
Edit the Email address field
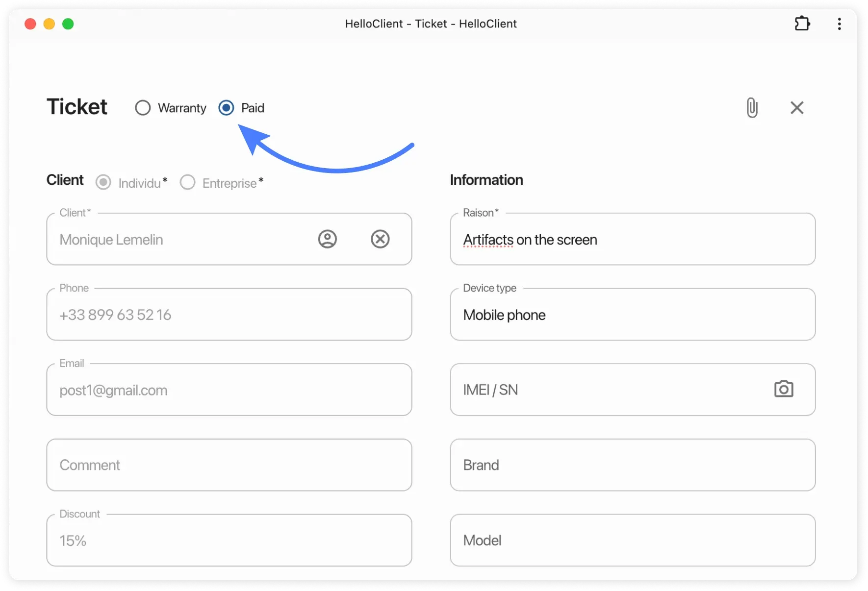pyautogui.click(x=229, y=390)
